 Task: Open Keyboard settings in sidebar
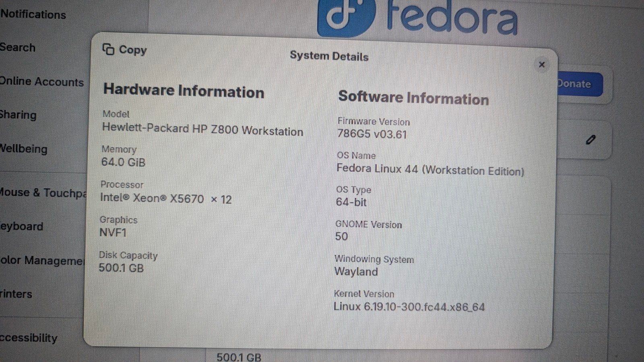[x=21, y=226]
